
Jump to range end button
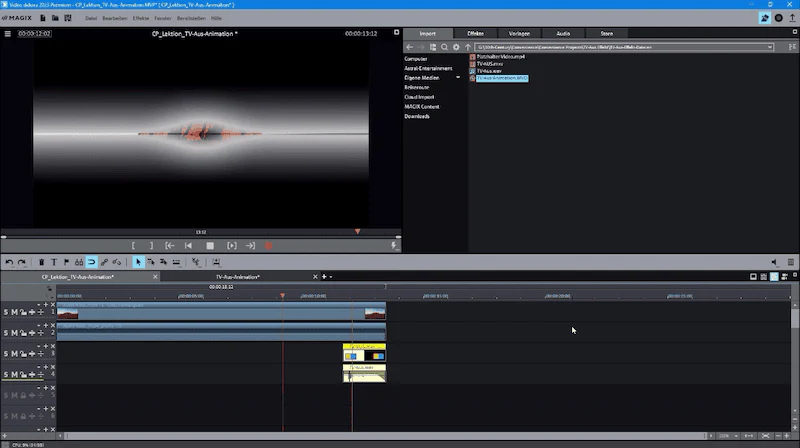pyautogui.click(x=251, y=246)
